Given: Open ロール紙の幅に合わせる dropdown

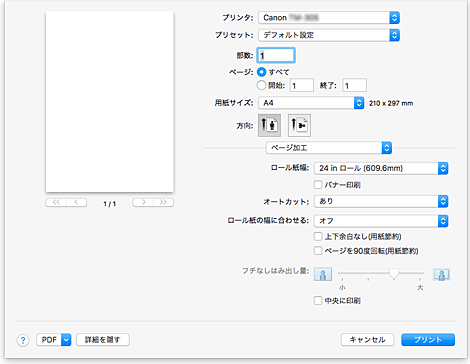Looking at the screenshot, I should coord(381,221).
